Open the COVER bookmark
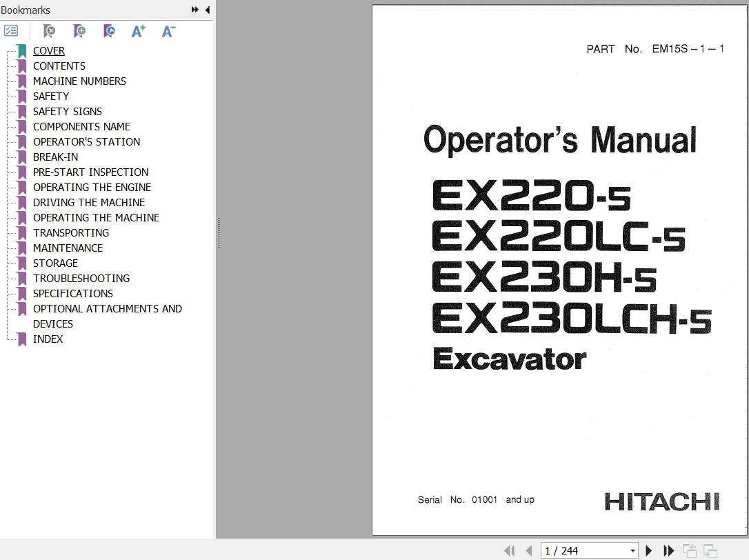 pos(49,50)
